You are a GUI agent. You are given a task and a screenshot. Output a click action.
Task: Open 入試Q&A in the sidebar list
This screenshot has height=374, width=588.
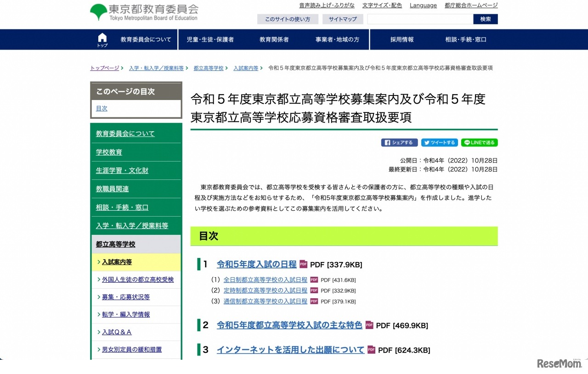point(117,332)
